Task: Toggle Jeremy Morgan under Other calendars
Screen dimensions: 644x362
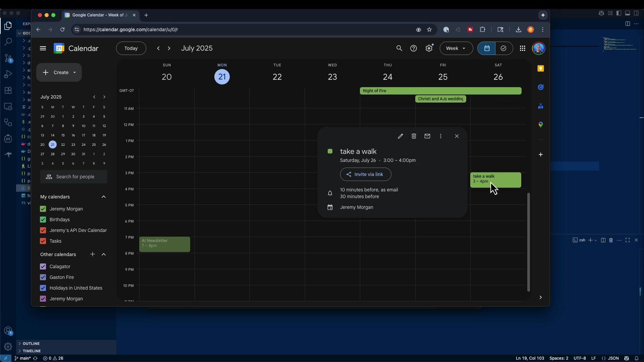Action: pos(43,299)
